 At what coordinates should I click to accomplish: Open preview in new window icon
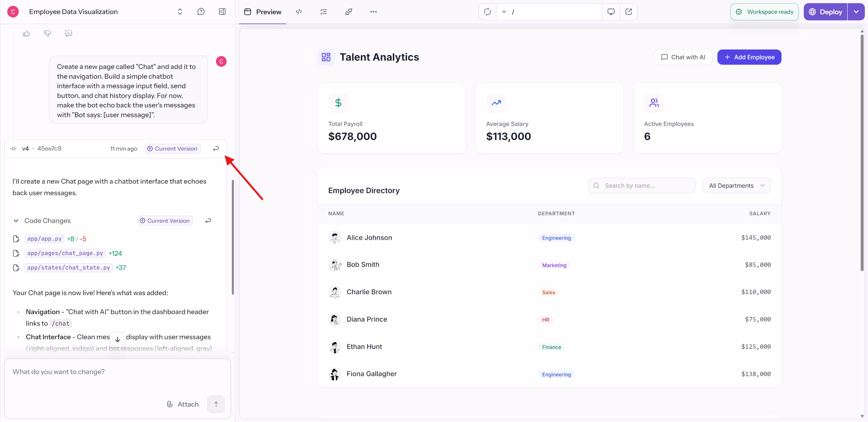(628, 12)
